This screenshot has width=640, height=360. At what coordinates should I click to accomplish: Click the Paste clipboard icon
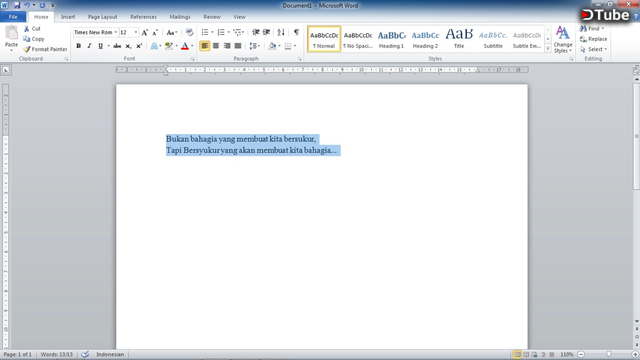click(x=11, y=33)
